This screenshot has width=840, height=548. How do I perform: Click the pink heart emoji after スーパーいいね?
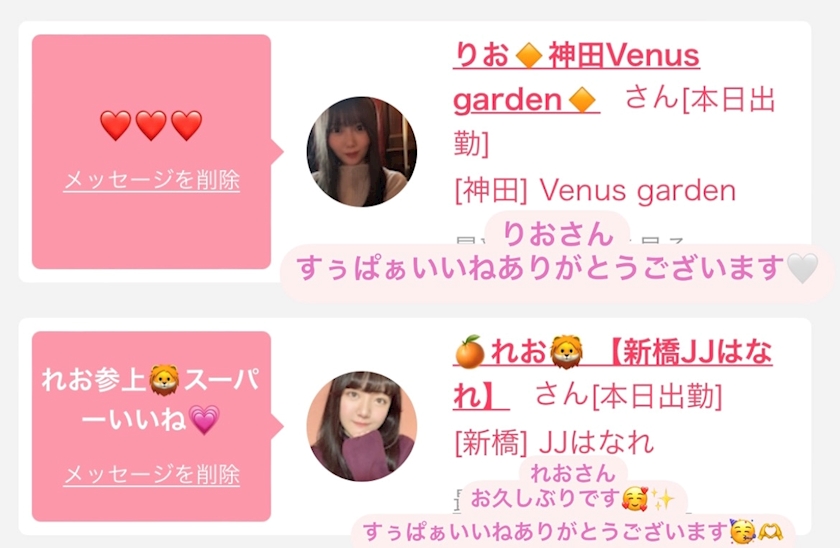205,419
